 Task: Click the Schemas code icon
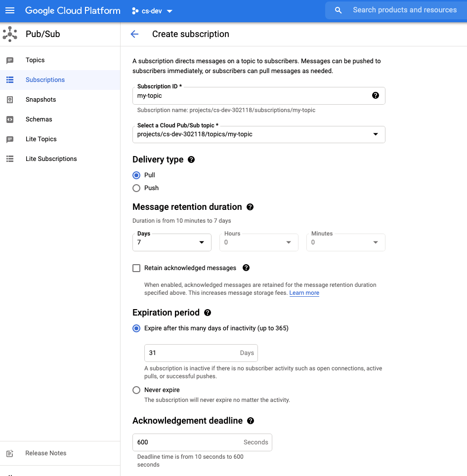coord(10,119)
